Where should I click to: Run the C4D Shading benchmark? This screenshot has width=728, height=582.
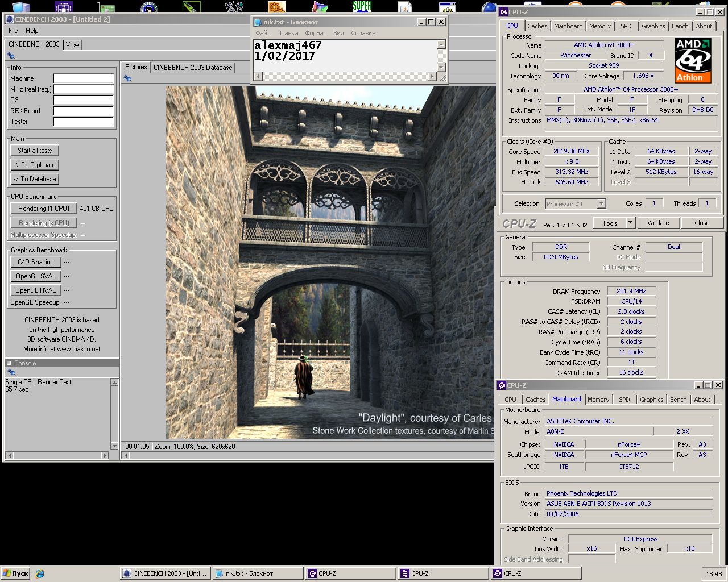(35, 262)
